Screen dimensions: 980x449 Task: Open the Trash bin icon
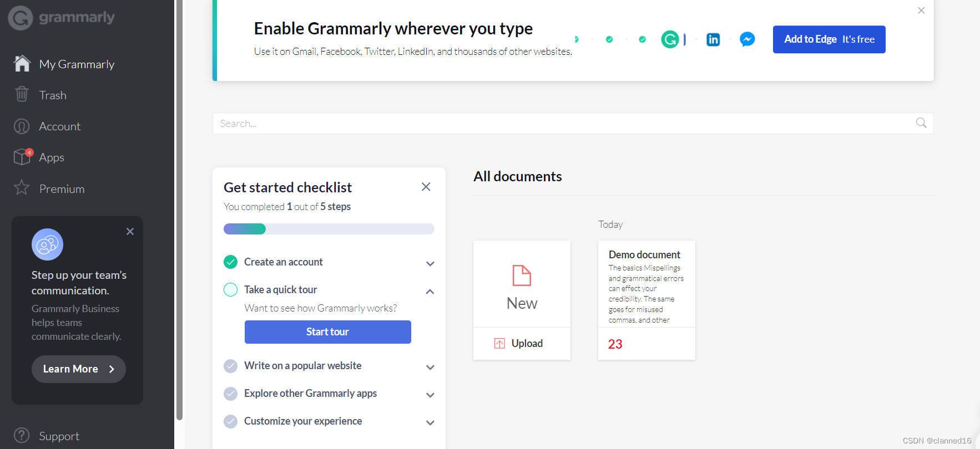coord(22,94)
